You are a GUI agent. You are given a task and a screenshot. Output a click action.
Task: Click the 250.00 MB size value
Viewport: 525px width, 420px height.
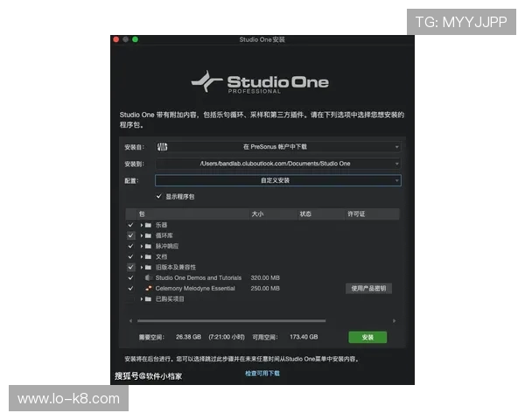point(265,289)
